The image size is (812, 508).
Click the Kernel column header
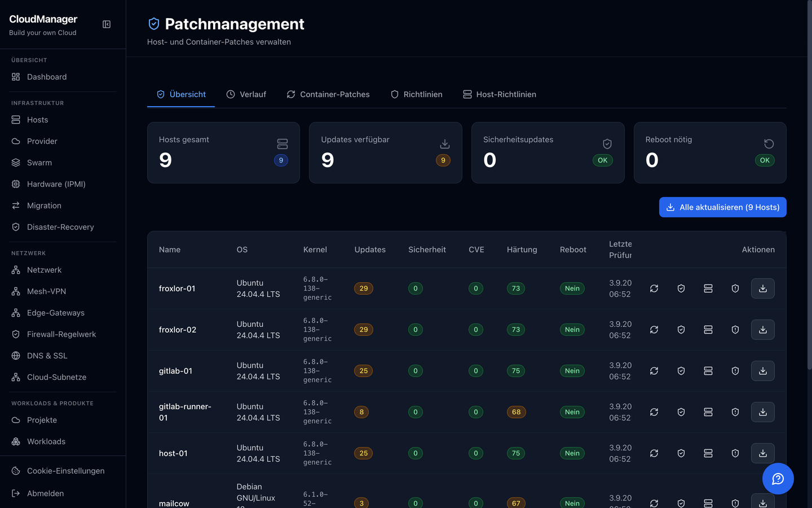[x=315, y=249]
